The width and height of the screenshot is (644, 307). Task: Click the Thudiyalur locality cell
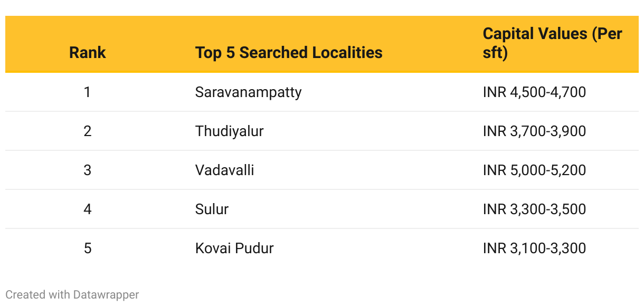point(229,131)
